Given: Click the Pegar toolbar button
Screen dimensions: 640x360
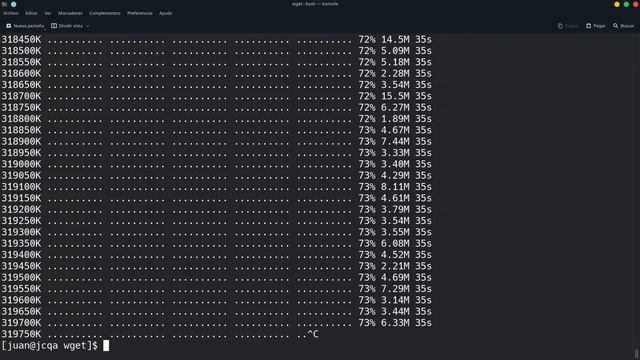Looking at the screenshot, I should point(596,26).
